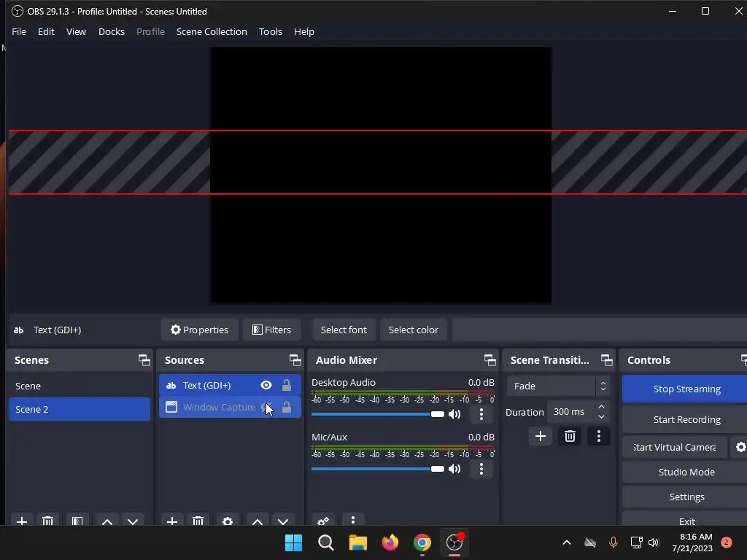Float the Scene Transitions dock panel

pyautogui.click(x=606, y=360)
